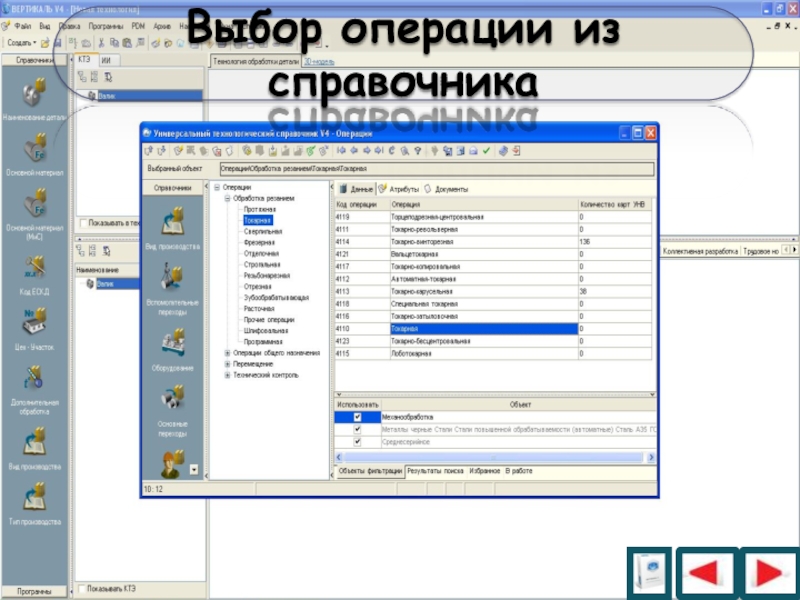Expand the Операции общего назначения node
This screenshot has width=800, height=600.
(x=228, y=353)
